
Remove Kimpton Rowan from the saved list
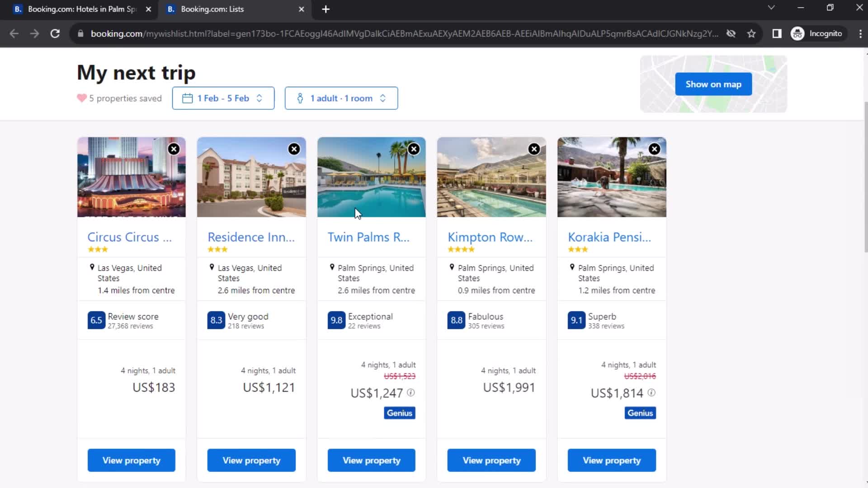(534, 149)
